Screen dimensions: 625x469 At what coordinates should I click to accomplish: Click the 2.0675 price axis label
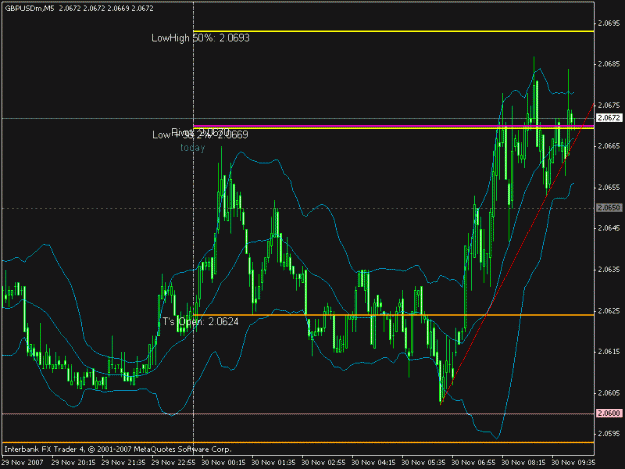click(609, 105)
